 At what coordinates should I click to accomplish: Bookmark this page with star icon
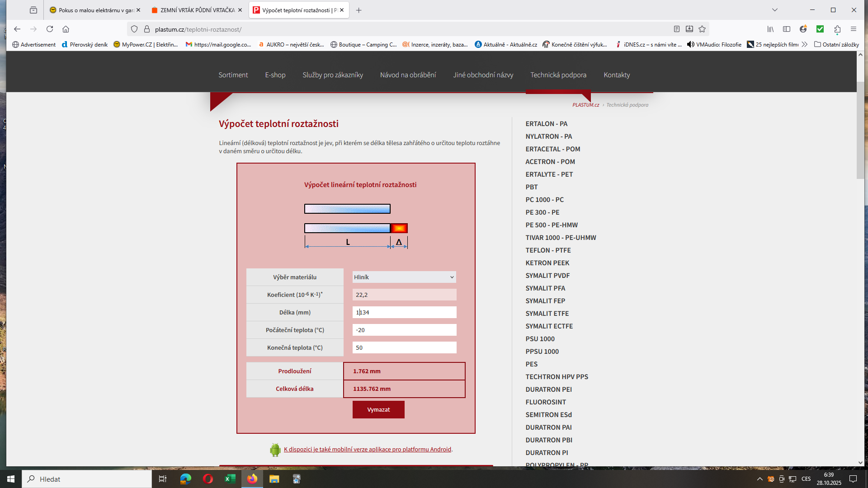point(702,29)
